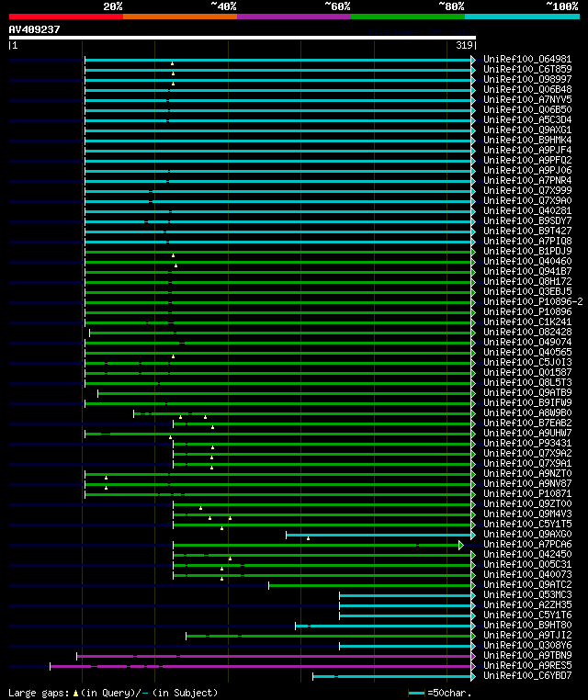Select the UniRef100_A7PNR4 label

pos(527,180)
